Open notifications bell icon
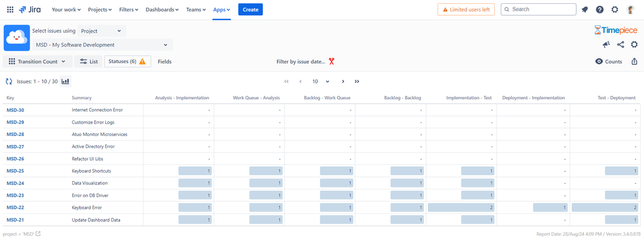Image resolution: width=644 pixels, height=241 pixels. (x=585, y=10)
